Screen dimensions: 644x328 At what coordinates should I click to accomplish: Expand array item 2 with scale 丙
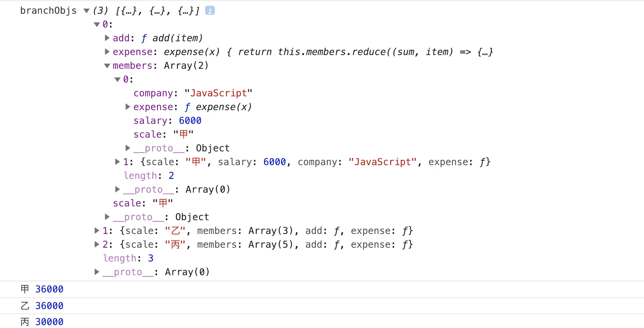97,244
